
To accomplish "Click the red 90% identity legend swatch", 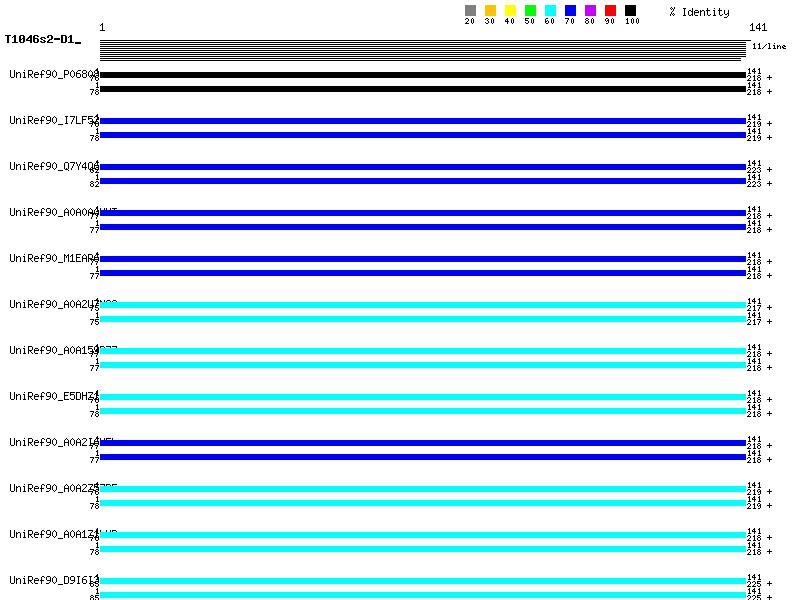I will click(x=610, y=11).
